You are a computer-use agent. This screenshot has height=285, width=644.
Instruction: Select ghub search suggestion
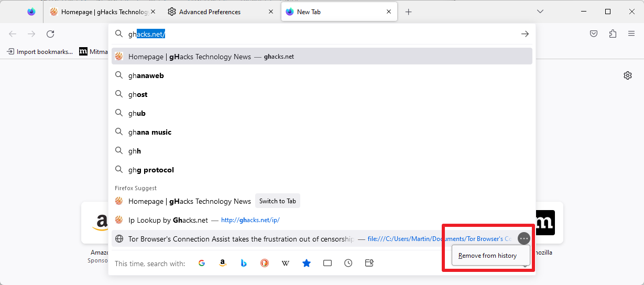322,113
